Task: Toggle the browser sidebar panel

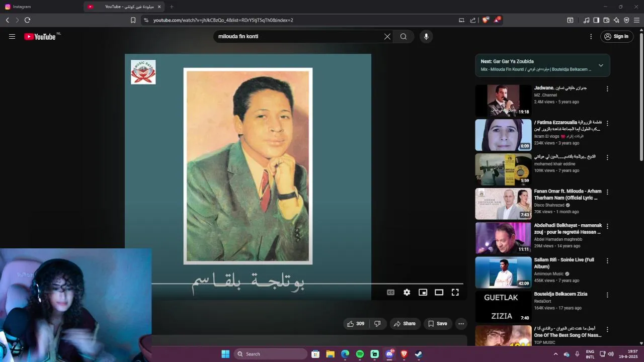Action: [596, 20]
